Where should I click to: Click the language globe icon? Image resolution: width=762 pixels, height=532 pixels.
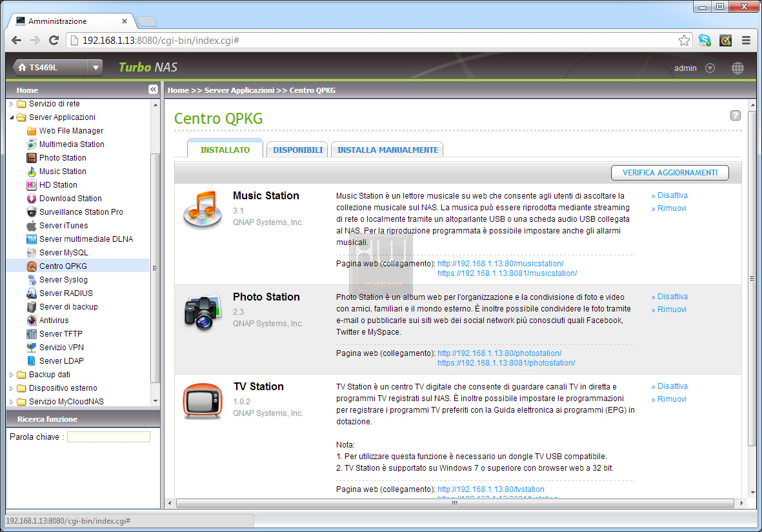[x=737, y=68]
